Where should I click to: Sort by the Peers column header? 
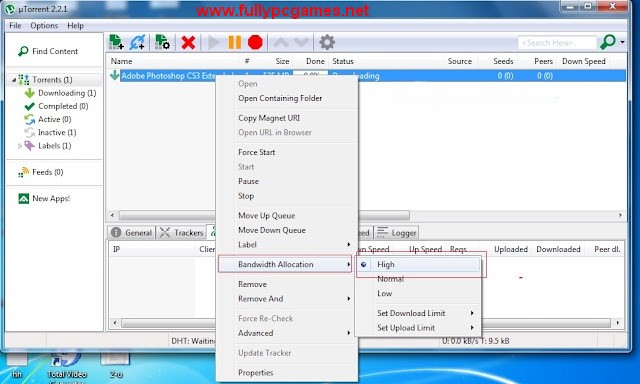pyautogui.click(x=543, y=61)
